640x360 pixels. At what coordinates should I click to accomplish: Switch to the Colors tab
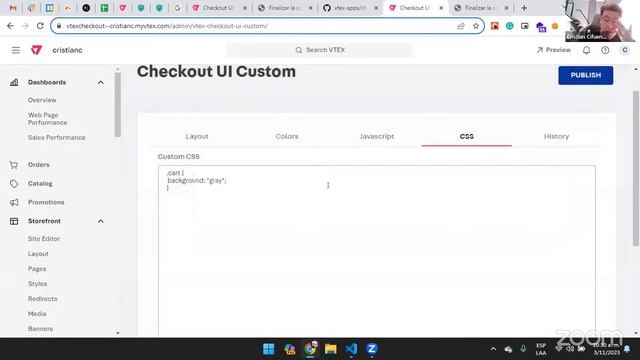(287, 136)
